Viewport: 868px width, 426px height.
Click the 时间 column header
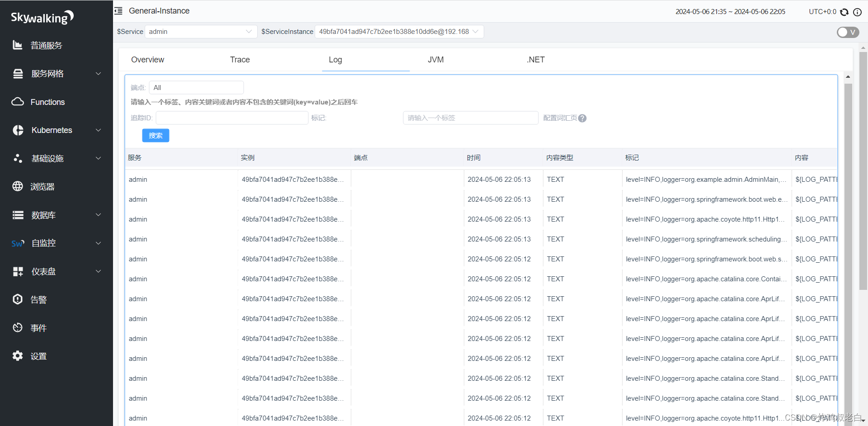pos(474,158)
